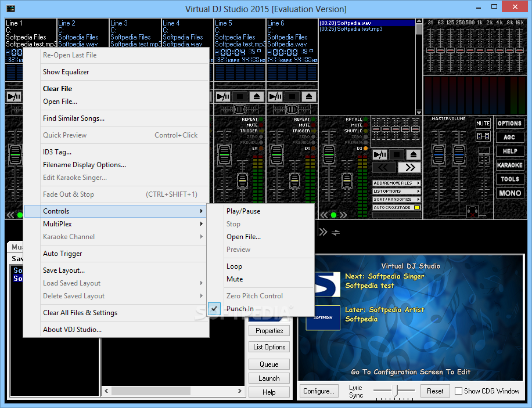
Task: Click left arrows below Line 1 strip
Action: pos(10,215)
